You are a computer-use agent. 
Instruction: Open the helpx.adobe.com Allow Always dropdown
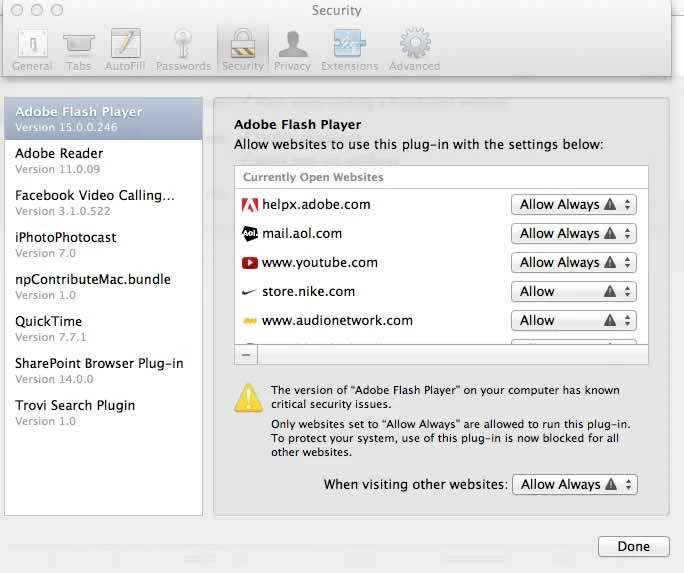tap(574, 205)
